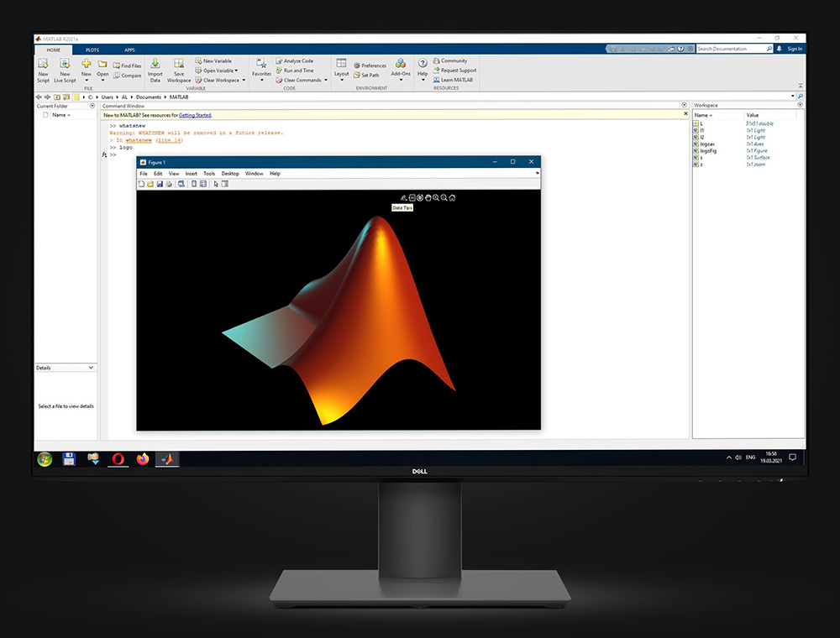This screenshot has height=638, width=840.
Task: Dismiss the New to MATLAB banner
Action: click(685, 114)
